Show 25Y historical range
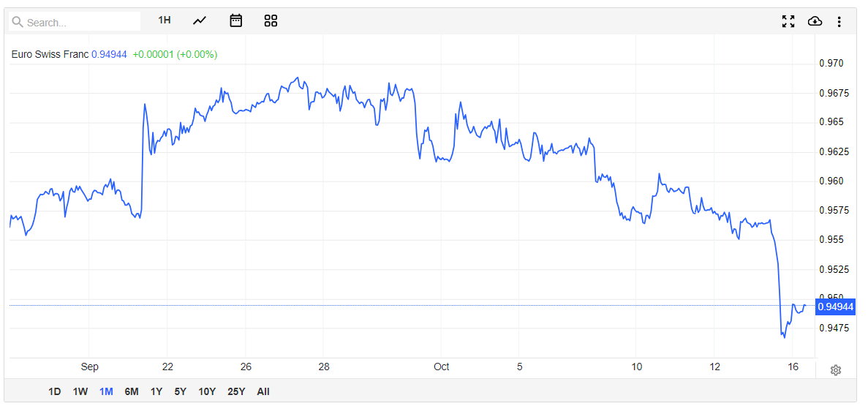This screenshot has height=417, width=868. pos(236,391)
